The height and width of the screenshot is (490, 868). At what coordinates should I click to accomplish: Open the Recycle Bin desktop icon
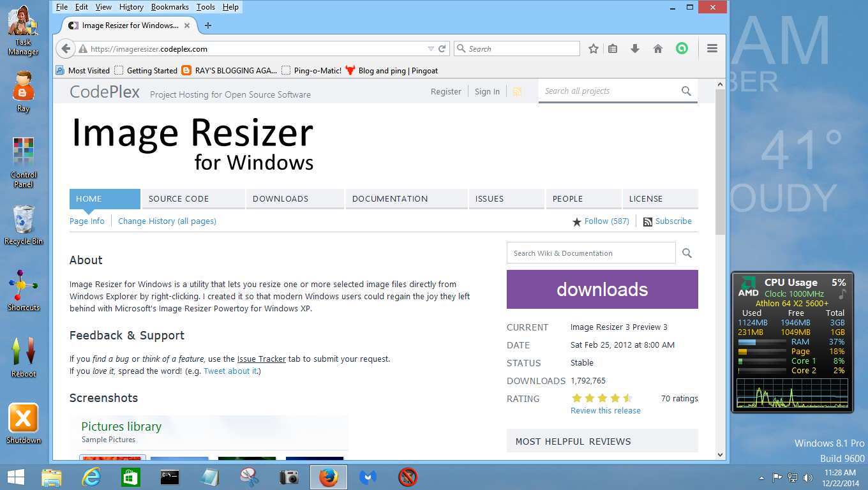tap(23, 225)
